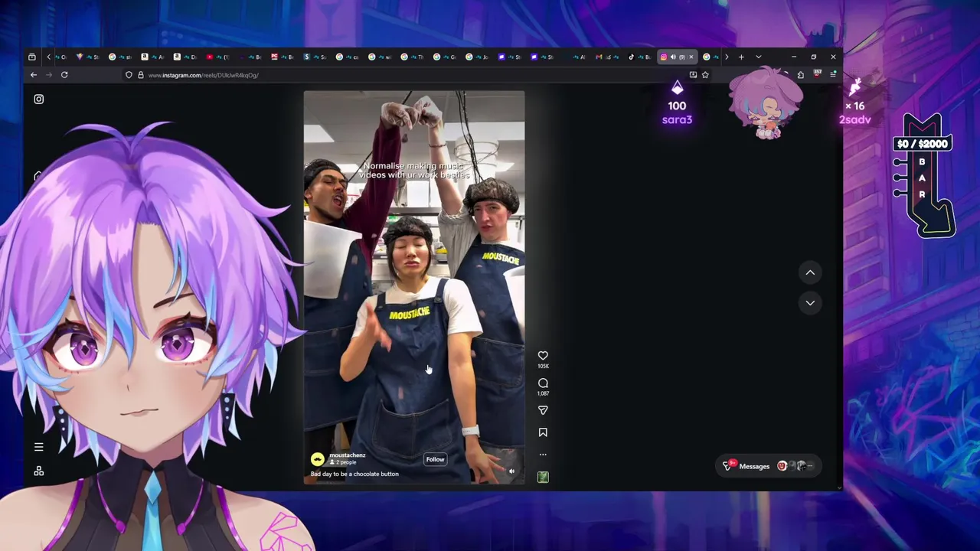The width and height of the screenshot is (980, 551).
Task: Follow the moustachenz account
Action: tap(435, 459)
